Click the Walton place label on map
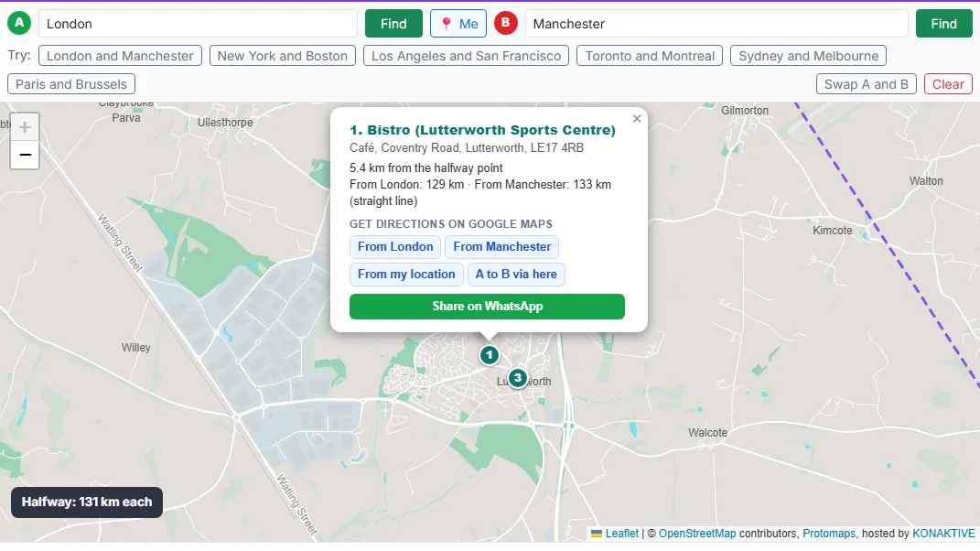Screen dimensions: 980x551 (926, 180)
